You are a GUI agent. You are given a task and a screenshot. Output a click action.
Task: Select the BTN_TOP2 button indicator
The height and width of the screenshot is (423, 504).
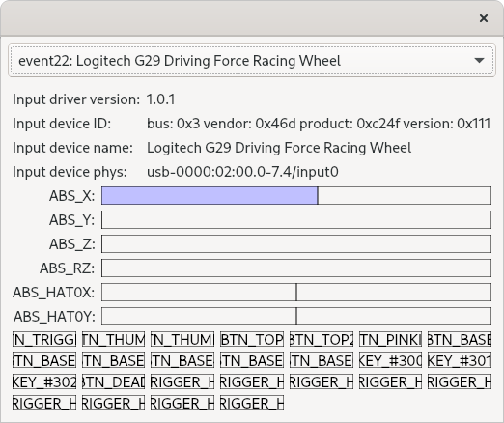point(322,339)
